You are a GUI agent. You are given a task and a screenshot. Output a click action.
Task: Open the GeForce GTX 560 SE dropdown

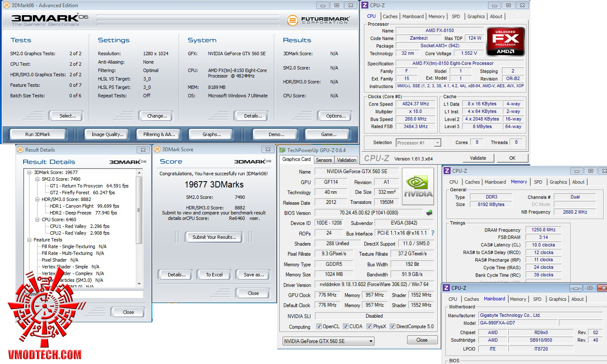click(x=371, y=341)
